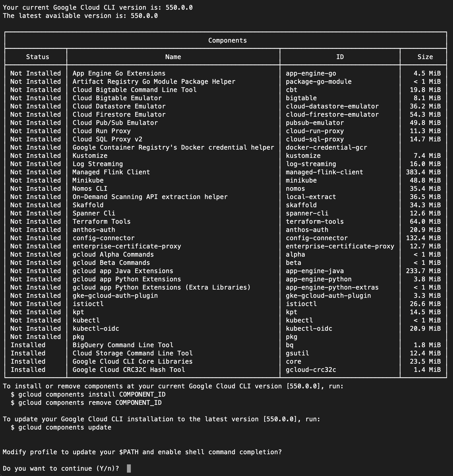Image resolution: width=453 pixels, height=476 pixels.
Task: Select 'package-go-module' ID cell
Action: tap(319, 82)
